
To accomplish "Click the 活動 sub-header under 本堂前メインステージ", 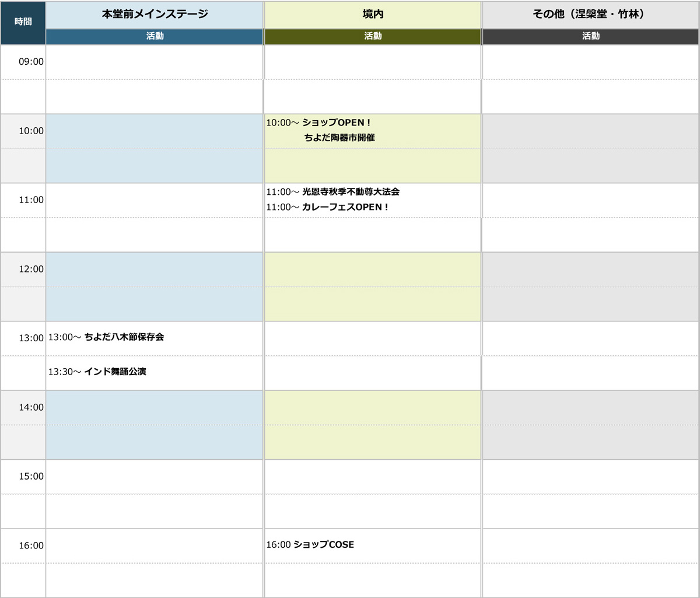I will click(x=154, y=36).
